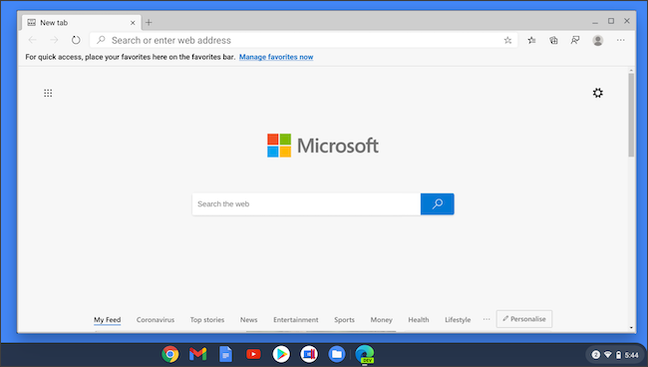This screenshot has width=648, height=367.
Task: Focus the address bar field
Action: (x=303, y=40)
